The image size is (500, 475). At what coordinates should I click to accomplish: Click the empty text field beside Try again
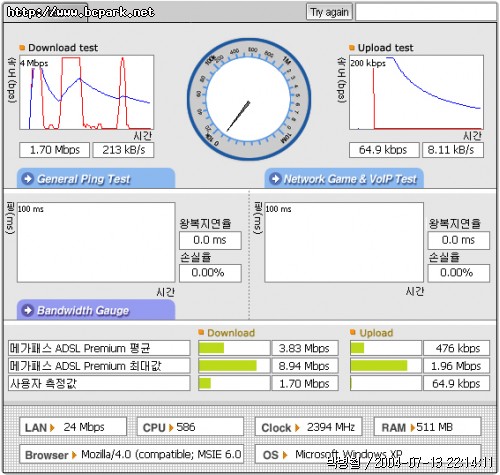pyautogui.click(x=426, y=12)
